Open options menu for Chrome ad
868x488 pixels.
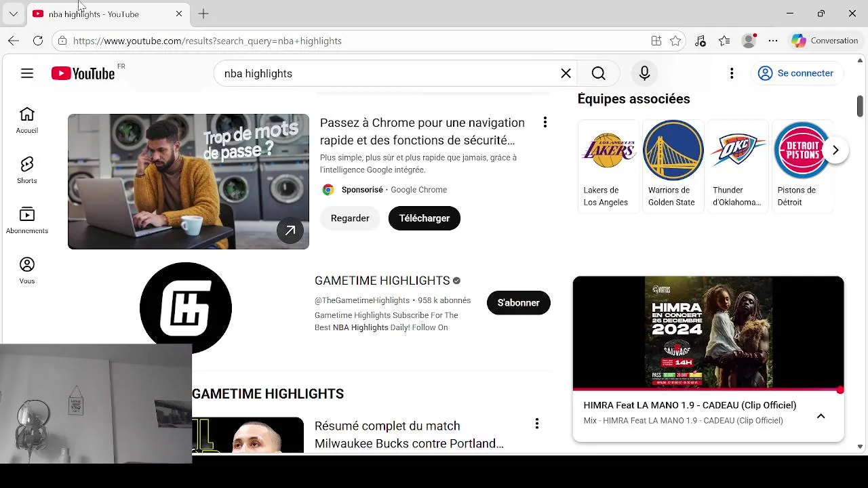click(x=545, y=122)
